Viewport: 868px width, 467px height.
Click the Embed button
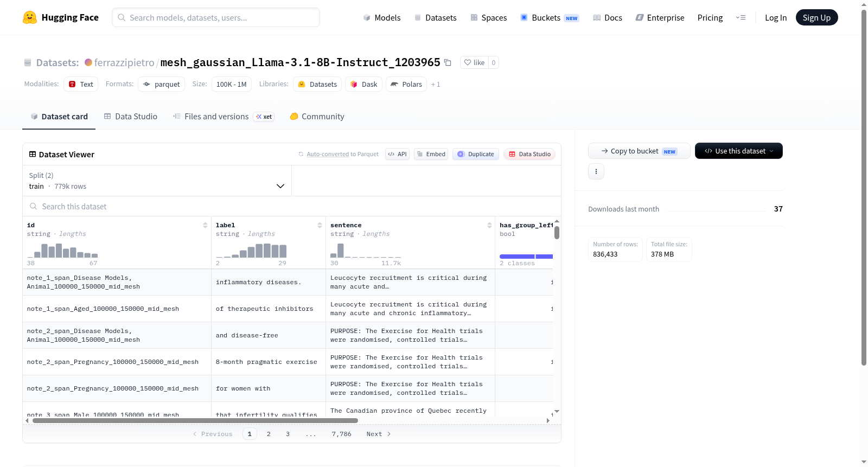point(431,154)
